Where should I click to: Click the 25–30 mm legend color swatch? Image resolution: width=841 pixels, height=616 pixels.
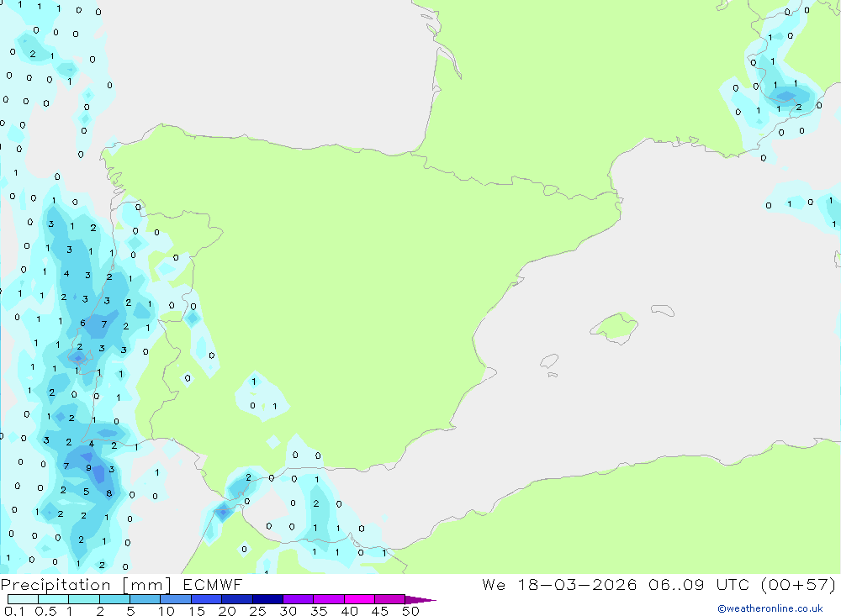tap(267, 599)
